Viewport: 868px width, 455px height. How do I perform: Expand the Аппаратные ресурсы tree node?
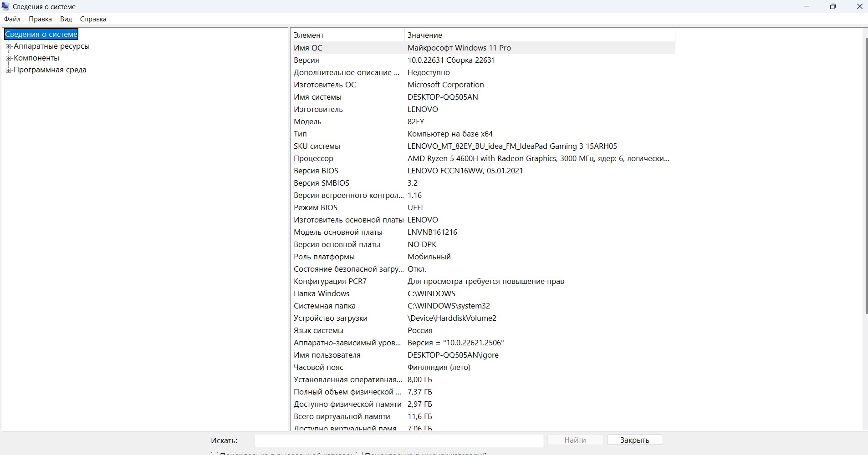[x=8, y=46]
